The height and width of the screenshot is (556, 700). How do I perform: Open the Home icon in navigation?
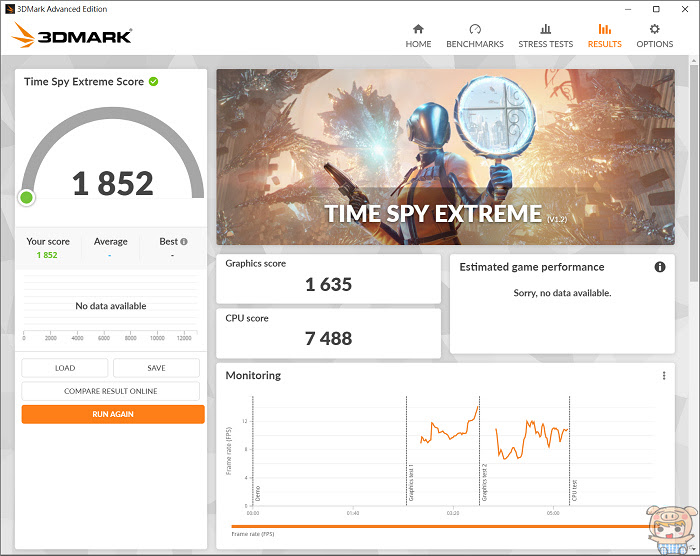(x=418, y=29)
